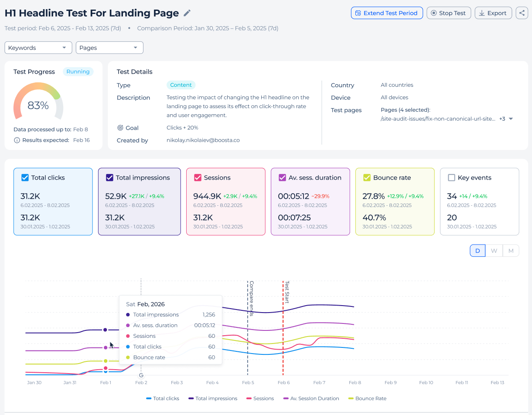532x415 pixels.
Task: Extend the test period
Action: [x=387, y=13]
